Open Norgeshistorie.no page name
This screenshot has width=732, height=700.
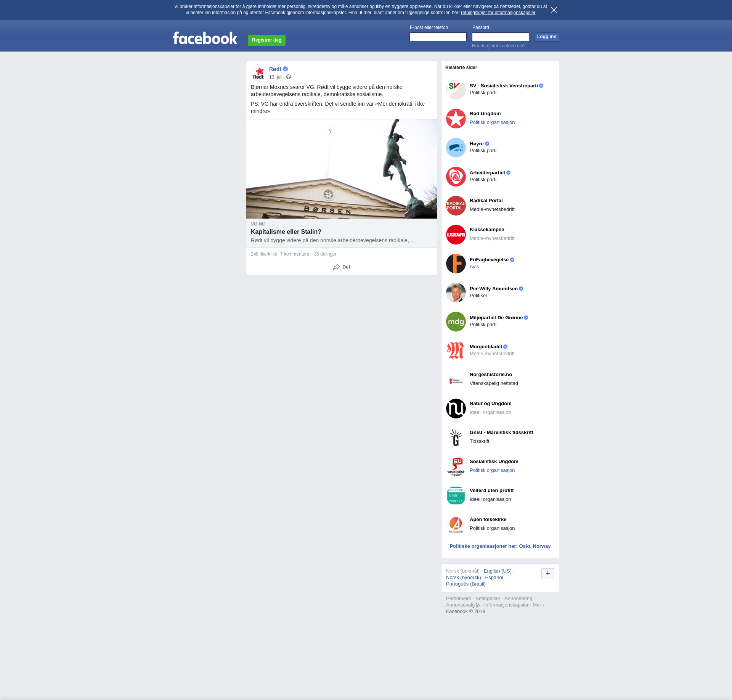[491, 375]
